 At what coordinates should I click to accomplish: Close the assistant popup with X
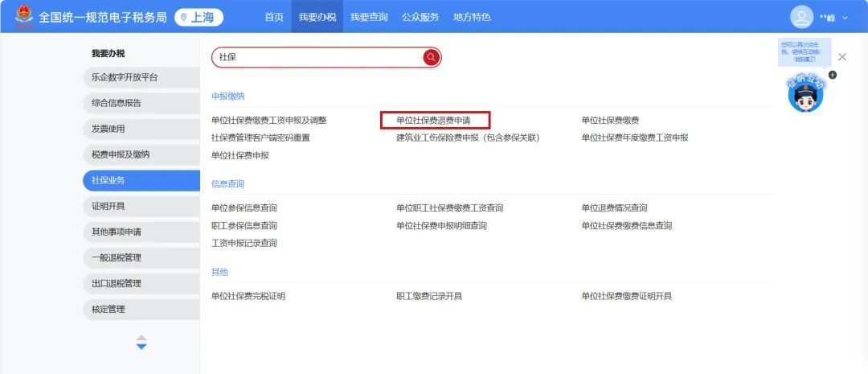(x=842, y=56)
